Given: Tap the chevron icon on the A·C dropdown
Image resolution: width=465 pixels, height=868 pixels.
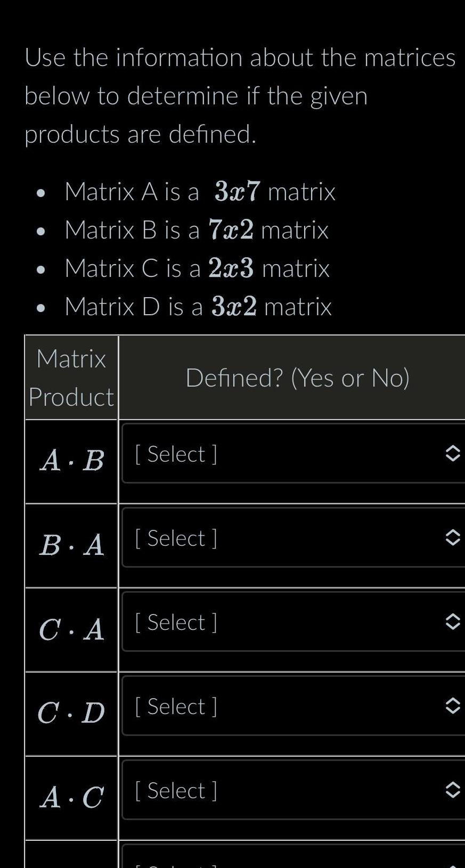Looking at the screenshot, I should coord(452,790).
